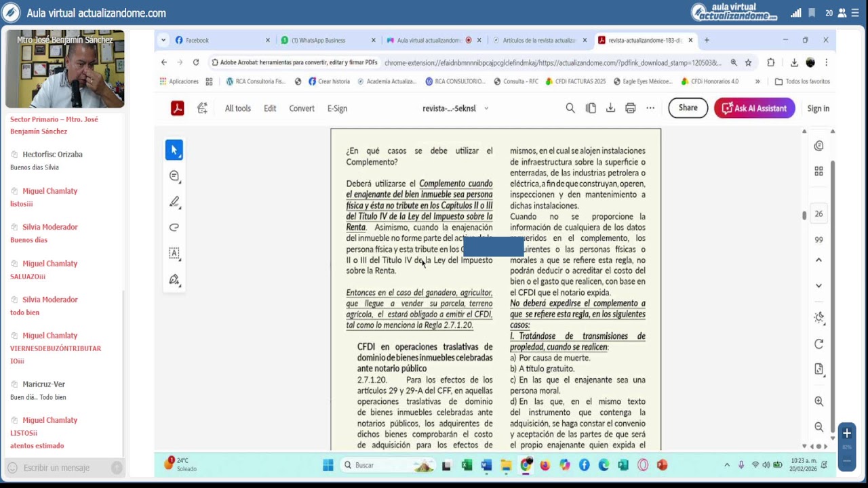Viewport: 868px width, 488px height.
Task: Choose the comment tool in left toolbar
Action: pyautogui.click(x=174, y=176)
